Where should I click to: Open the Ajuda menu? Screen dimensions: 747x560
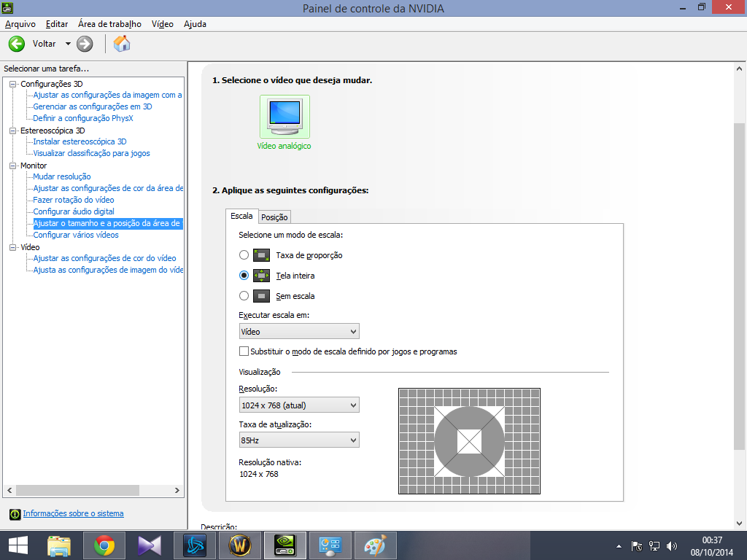(x=195, y=24)
